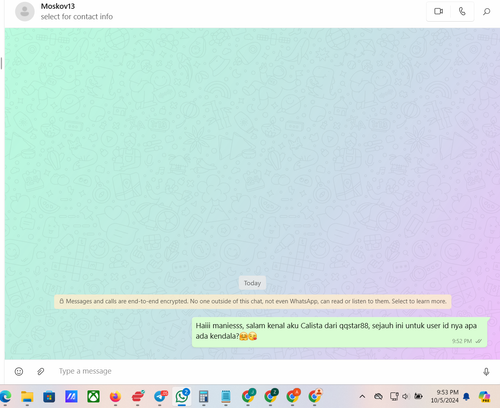
Task: Select the end-to-end encryption notice
Action: coord(253,301)
